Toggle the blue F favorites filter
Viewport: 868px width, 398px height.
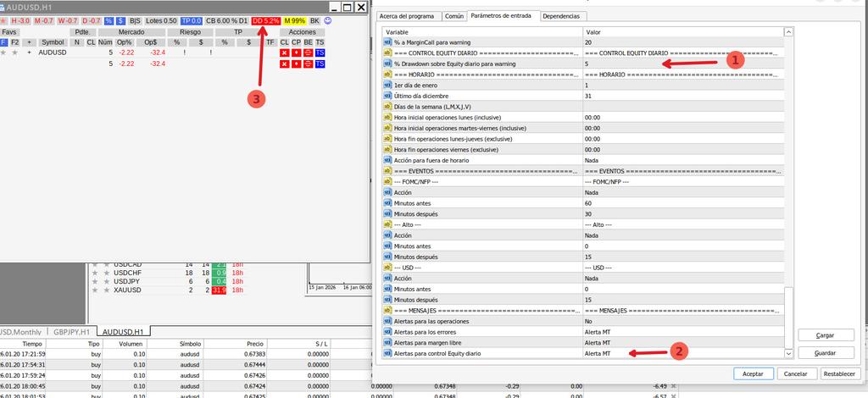(x=3, y=41)
